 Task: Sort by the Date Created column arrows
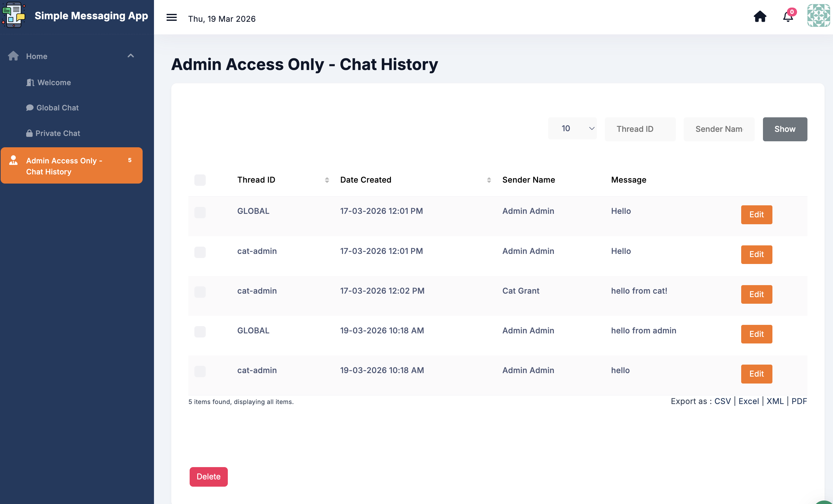coord(488,180)
